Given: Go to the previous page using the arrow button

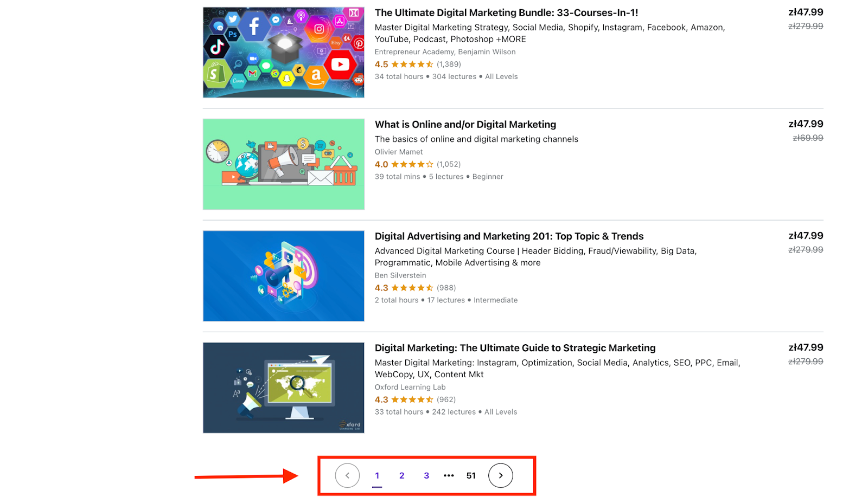Looking at the screenshot, I should click(x=347, y=475).
